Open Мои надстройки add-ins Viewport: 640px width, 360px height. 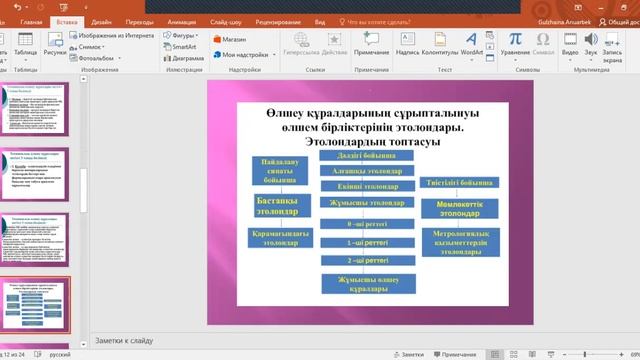[241, 55]
